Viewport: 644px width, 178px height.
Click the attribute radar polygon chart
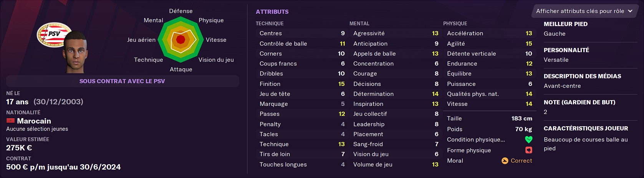point(180,40)
